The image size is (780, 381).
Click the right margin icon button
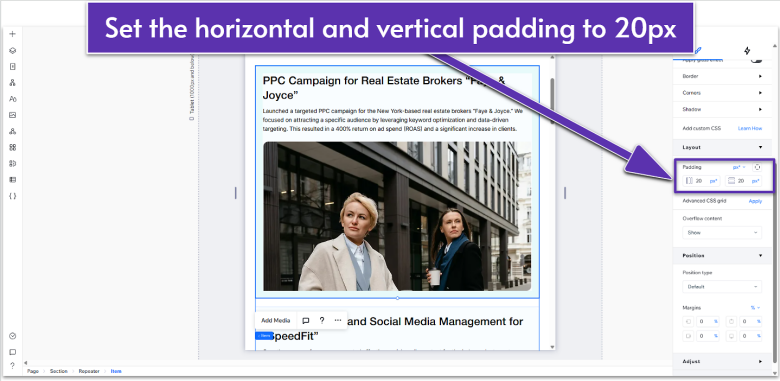coord(688,336)
